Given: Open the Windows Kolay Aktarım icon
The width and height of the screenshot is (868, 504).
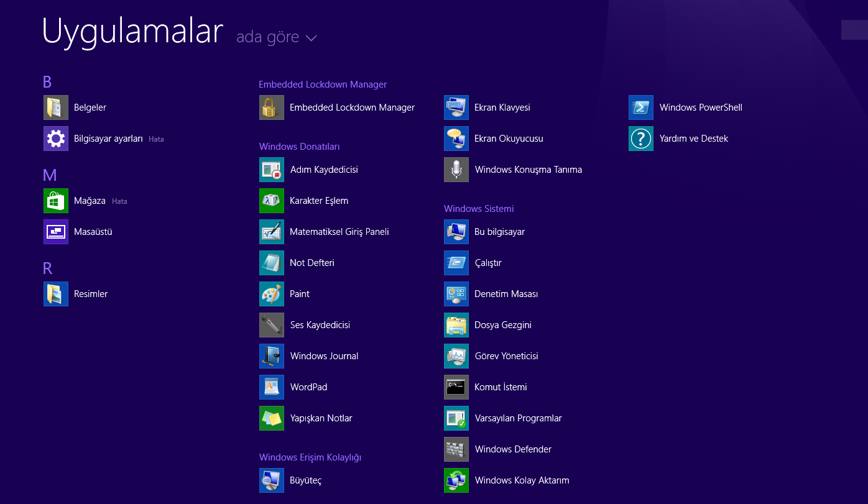Looking at the screenshot, I should coord(456,480).
